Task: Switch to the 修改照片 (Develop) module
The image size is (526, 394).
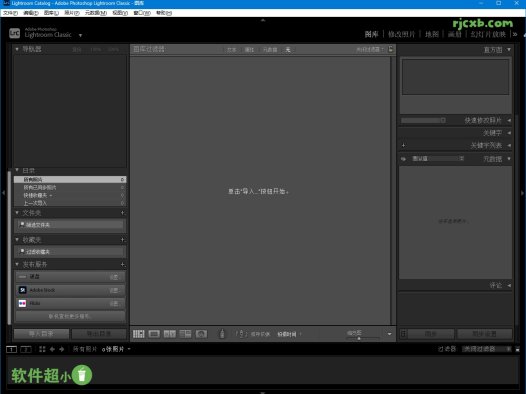Action: click(x=402, y=34)
